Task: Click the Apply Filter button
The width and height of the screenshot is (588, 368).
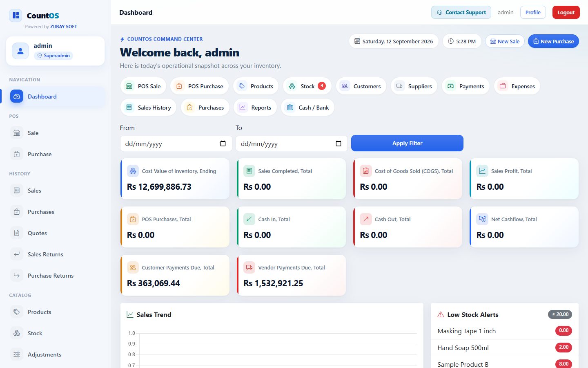Action: [407, 143]
